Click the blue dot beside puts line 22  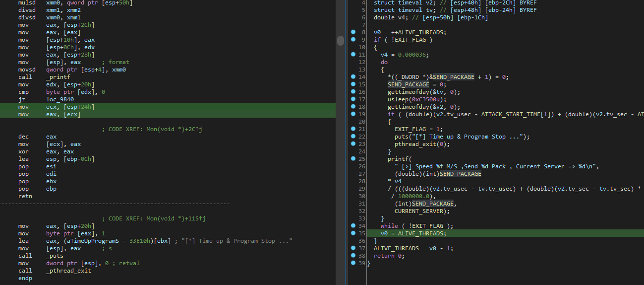pyautogui.click(x=353, y=137)
